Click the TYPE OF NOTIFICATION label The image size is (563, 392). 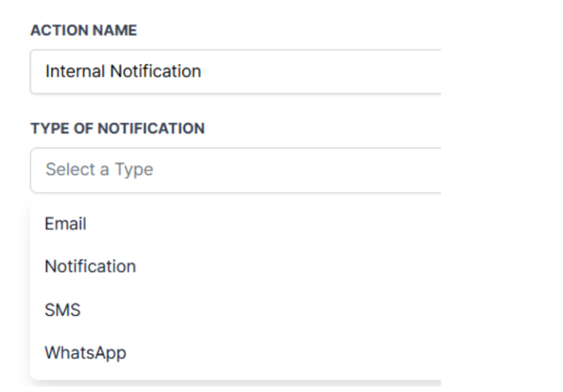coord(117,129)
